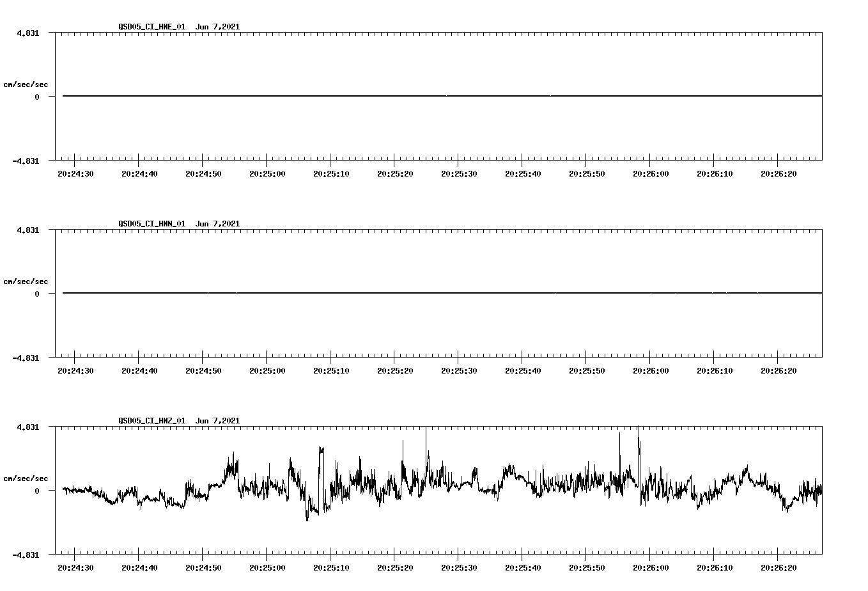This screenshot has width=868, height=591.
Task: Click 20:24:40 time label under HNE plot
Action: (x=139, y=174)
